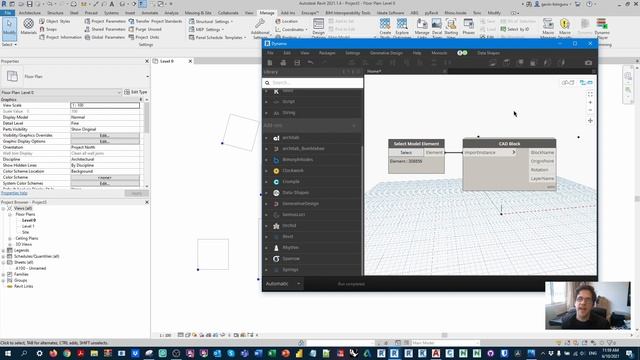The height and width of the screenshot is (360, 640).
Task: Open Object Styles settings
Action: click(x=55, y=21)
